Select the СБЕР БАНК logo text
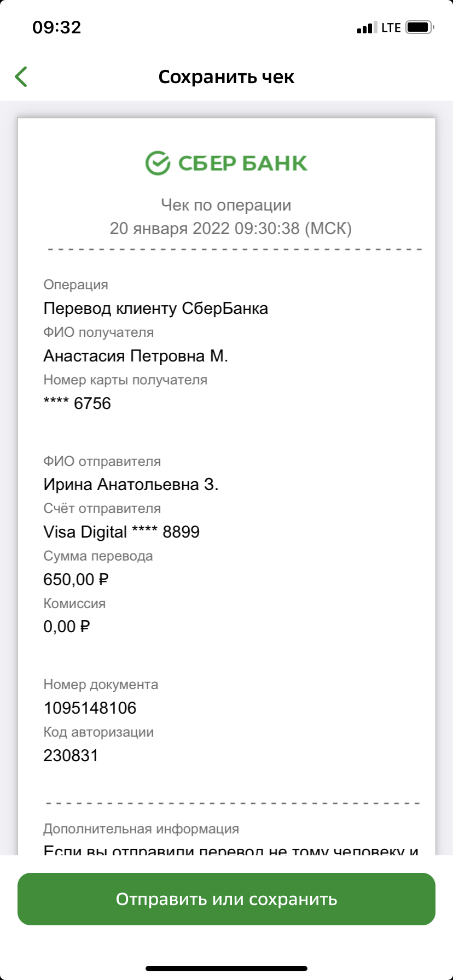453x980 pixels. [x=243, y=163]
